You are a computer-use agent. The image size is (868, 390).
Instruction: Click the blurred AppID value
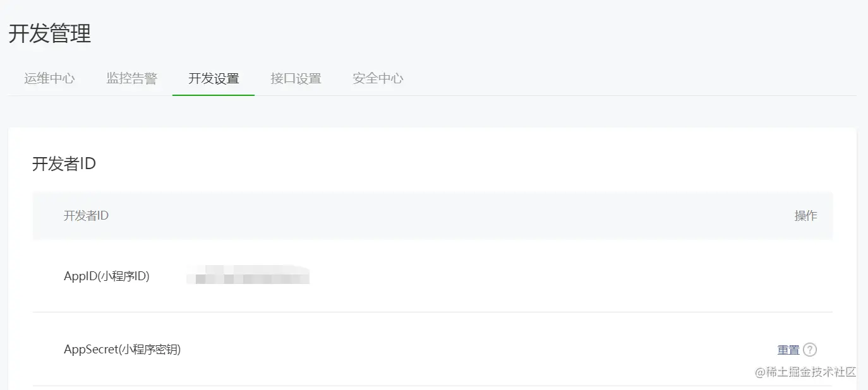[248, 275]
